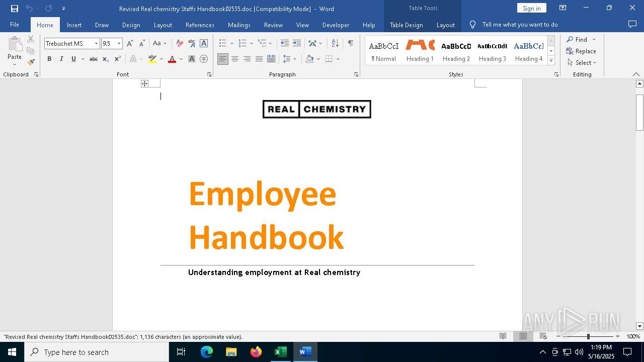Screen dimensions: 644x362
Task: Sort the selected text alphabetically
Action: (x=335, y=44)
